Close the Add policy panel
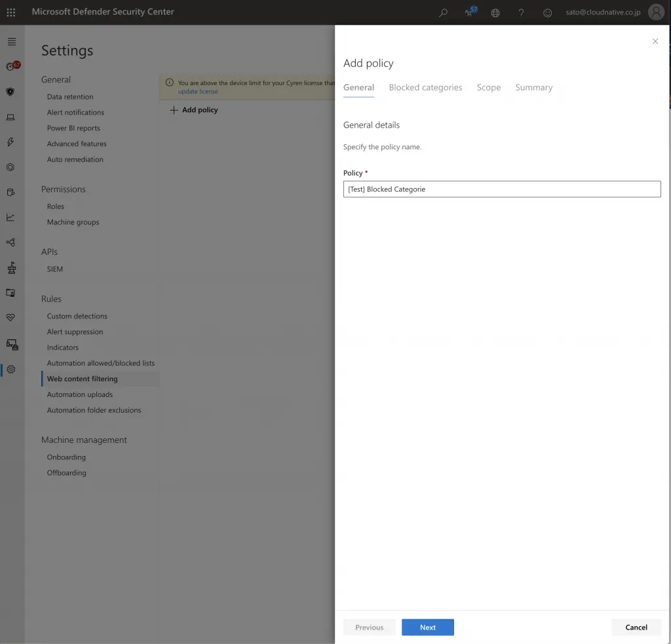This screenshot has height=644, width=671. [x=655, y=42]
